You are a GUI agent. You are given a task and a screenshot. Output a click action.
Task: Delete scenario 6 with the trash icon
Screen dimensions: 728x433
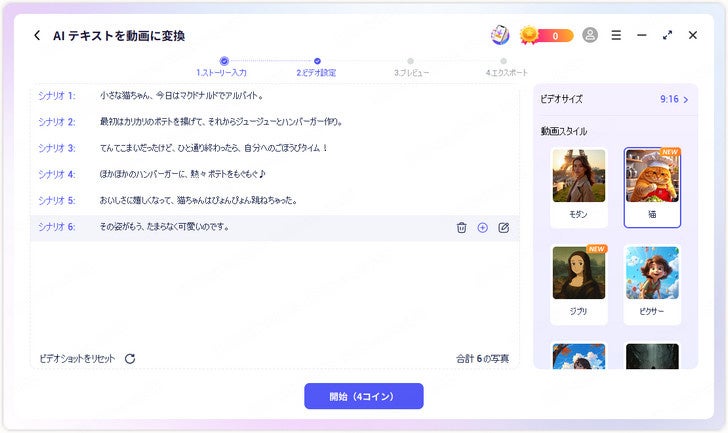click(462, 227)
